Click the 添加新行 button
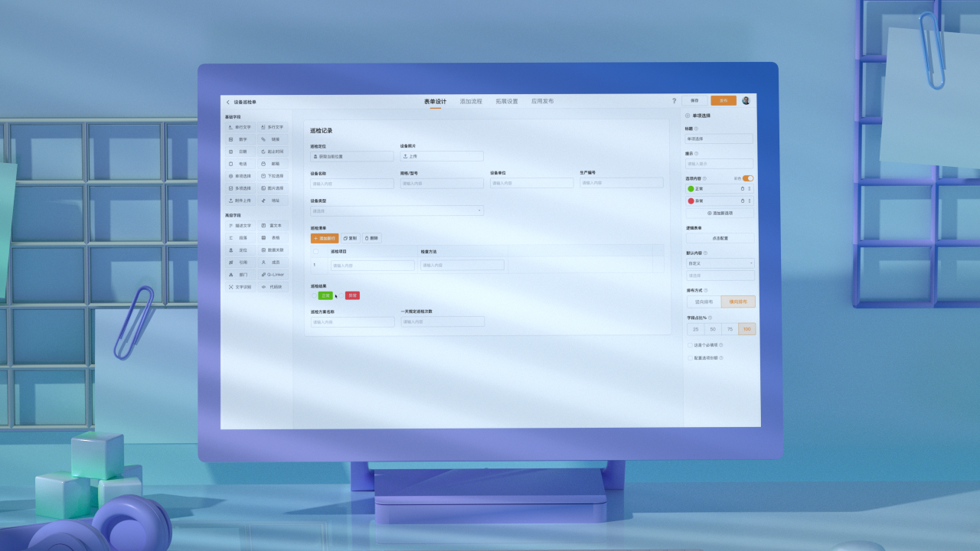The width and height of the screenshot is (980, 551). [325, 239]
